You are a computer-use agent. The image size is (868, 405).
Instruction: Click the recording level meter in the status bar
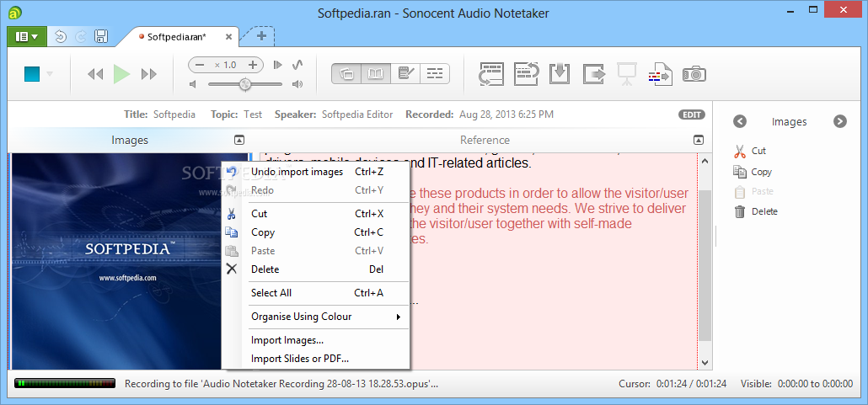click(65, 383)
